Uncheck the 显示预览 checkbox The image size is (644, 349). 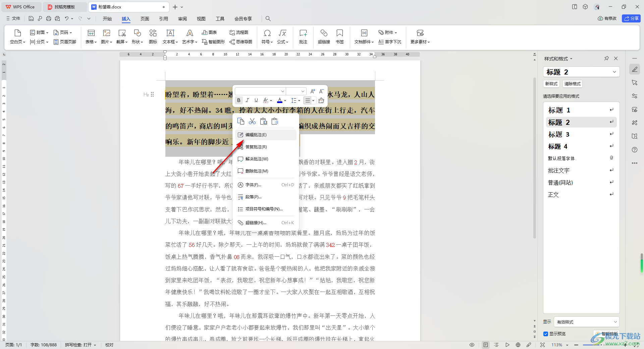pyautogui.click(x=546, y=334)
